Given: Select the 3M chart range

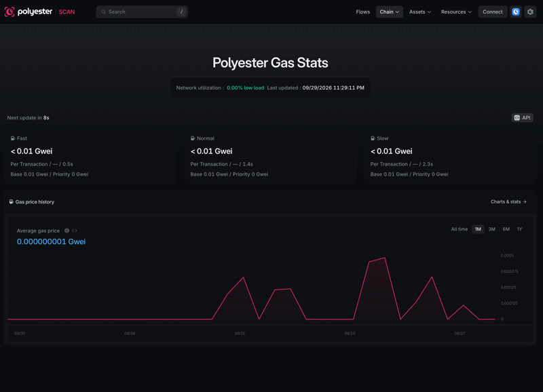Looking at the screenshot, I should [491, 229].
